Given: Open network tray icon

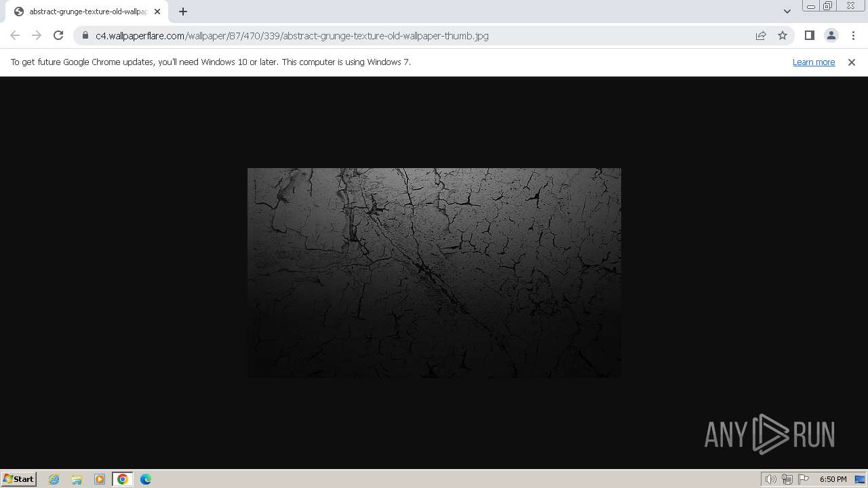Looking at the screenshot, I should [787, 479].
